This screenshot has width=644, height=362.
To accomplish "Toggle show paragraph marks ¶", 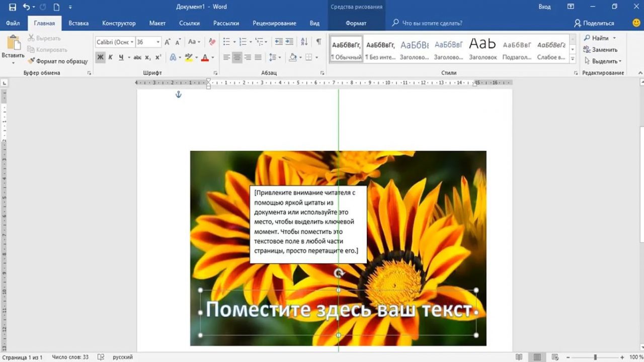I will coord(318,42).
